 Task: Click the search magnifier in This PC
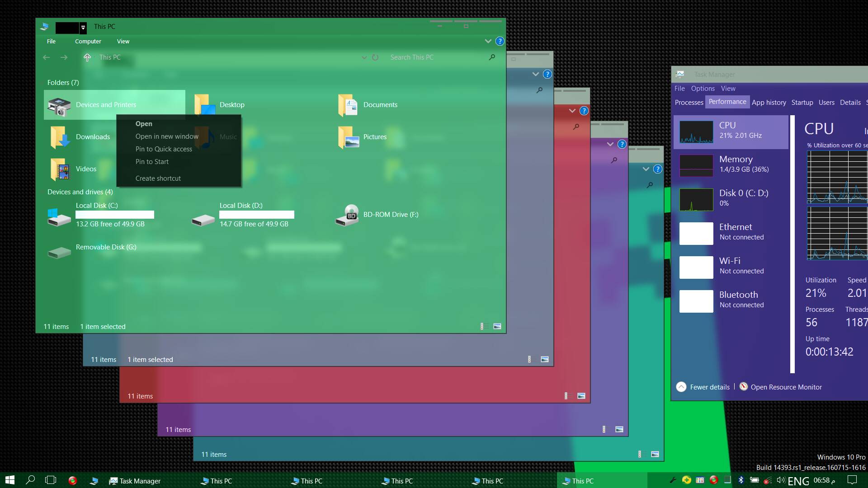(x=492, y=57)
